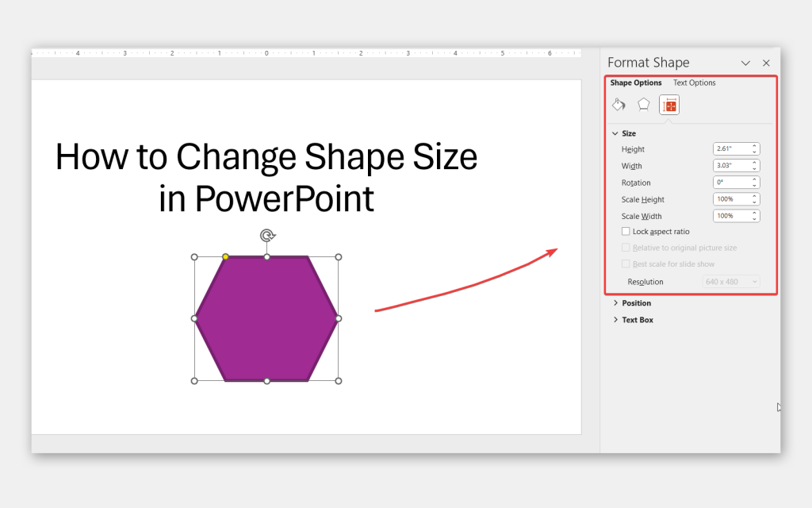Click the Rotation label
Screen dimensions: 812x508
636,183
